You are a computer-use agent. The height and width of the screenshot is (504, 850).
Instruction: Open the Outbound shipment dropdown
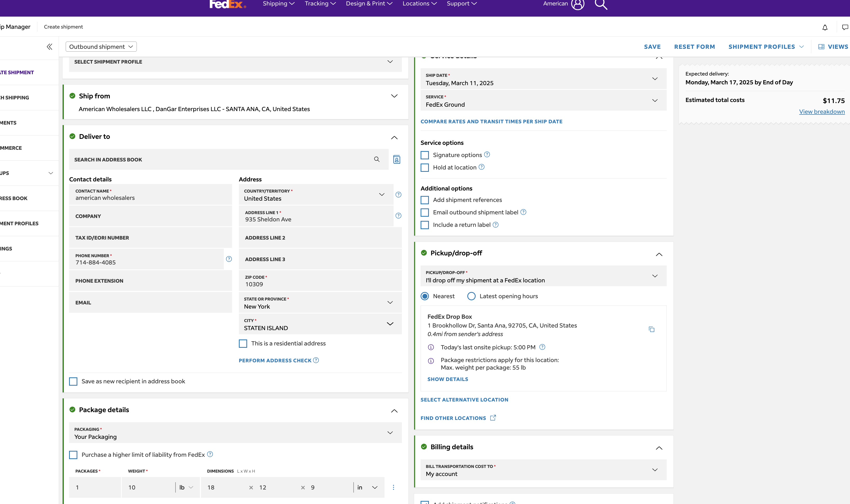point(101,47)
